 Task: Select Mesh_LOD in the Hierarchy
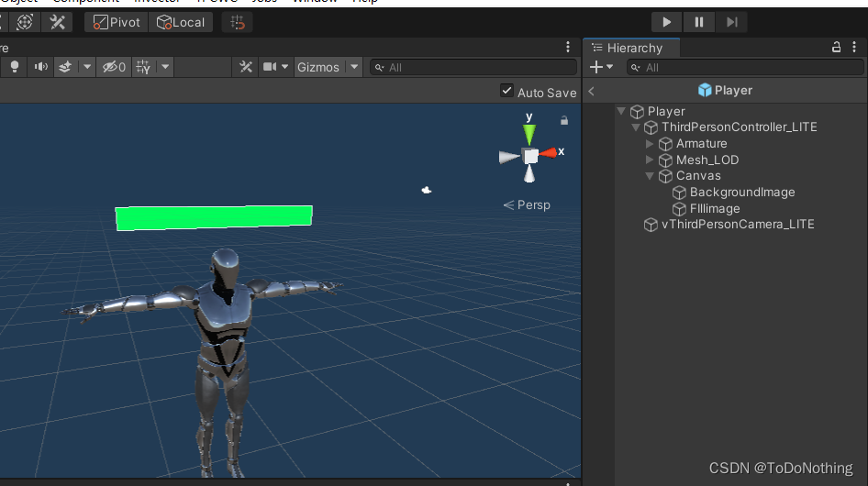707,160
